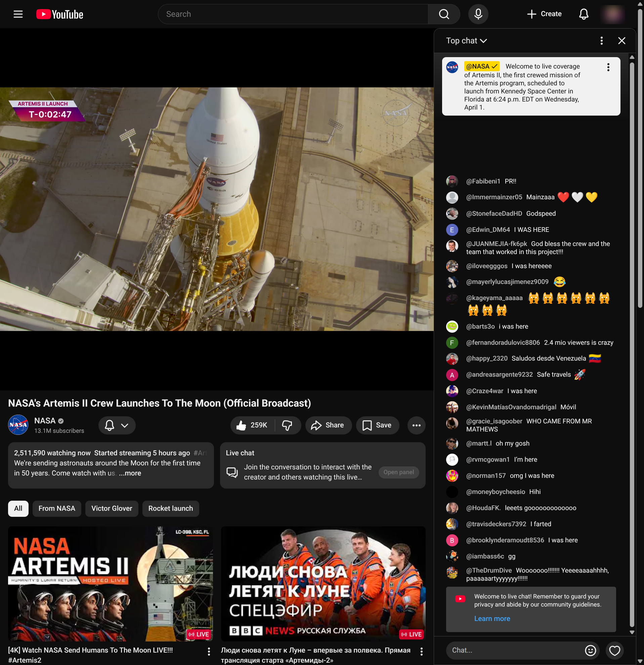Select the From NASA chip
The image size is (644, 665).
57,508
